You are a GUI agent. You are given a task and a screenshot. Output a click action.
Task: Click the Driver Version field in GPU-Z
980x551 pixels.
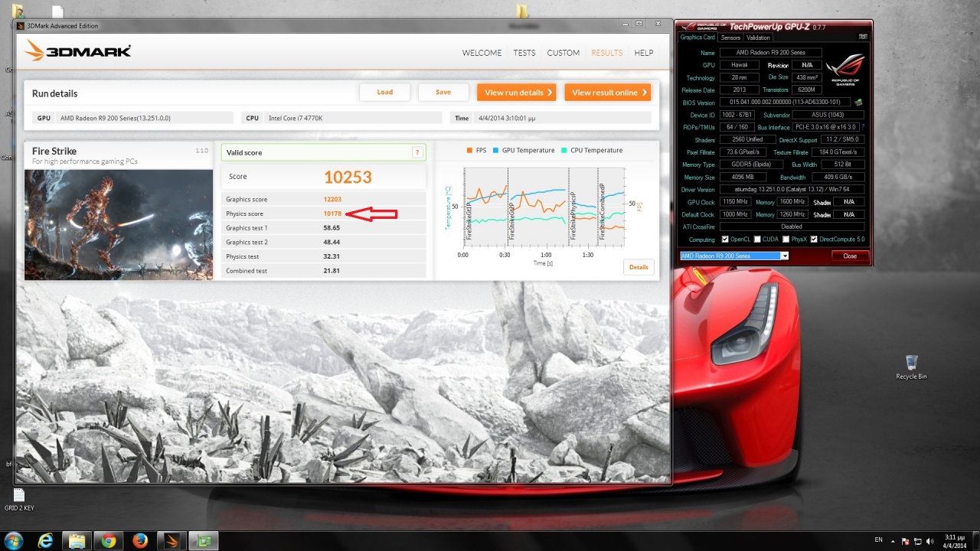click(x=792, y=190)
